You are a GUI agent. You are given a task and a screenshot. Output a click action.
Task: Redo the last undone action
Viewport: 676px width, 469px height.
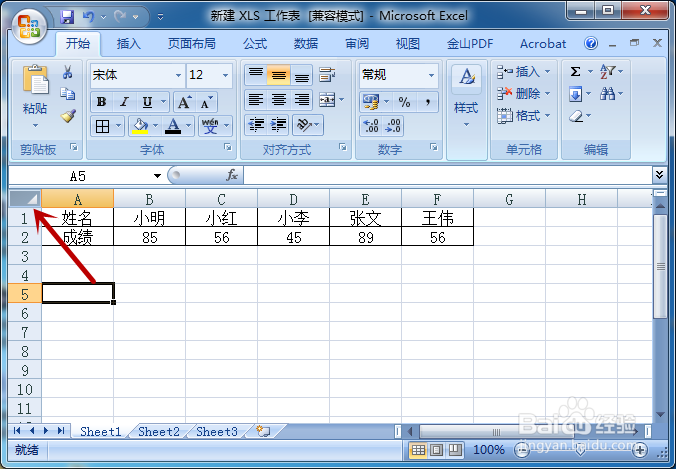(x=119, y=17)
